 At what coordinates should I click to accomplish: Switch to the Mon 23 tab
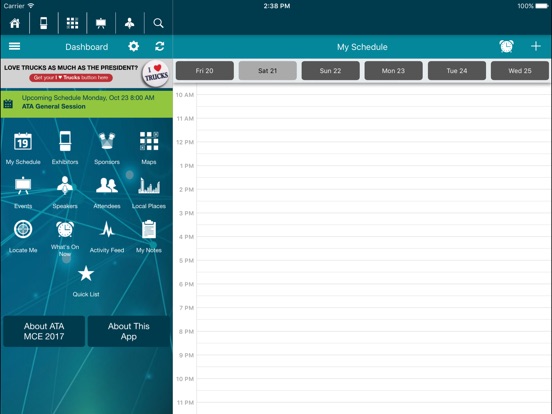(x=394, y=71)
